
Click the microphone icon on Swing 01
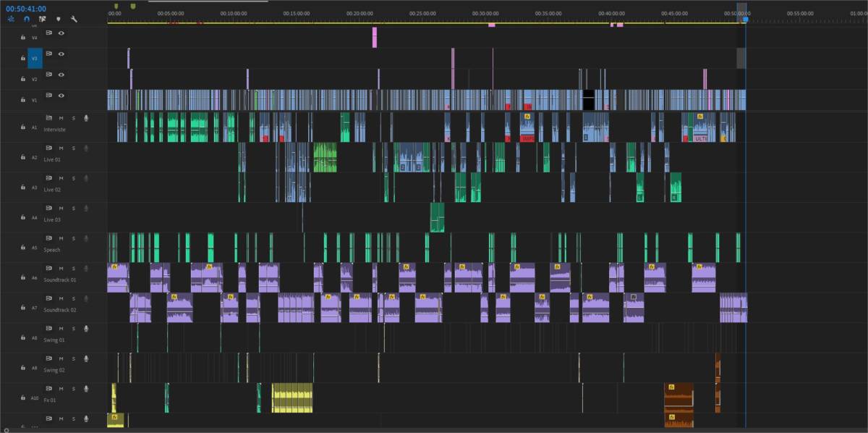[85, 328]
